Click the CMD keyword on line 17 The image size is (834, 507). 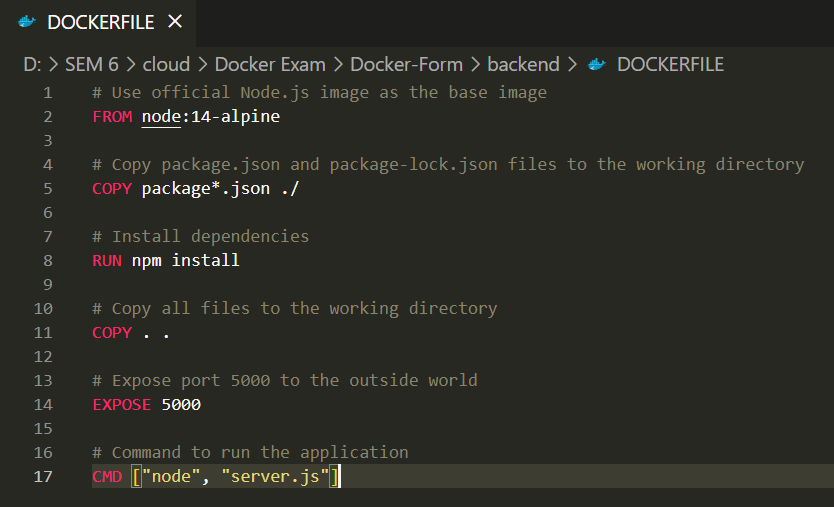(x=107, y=476)
